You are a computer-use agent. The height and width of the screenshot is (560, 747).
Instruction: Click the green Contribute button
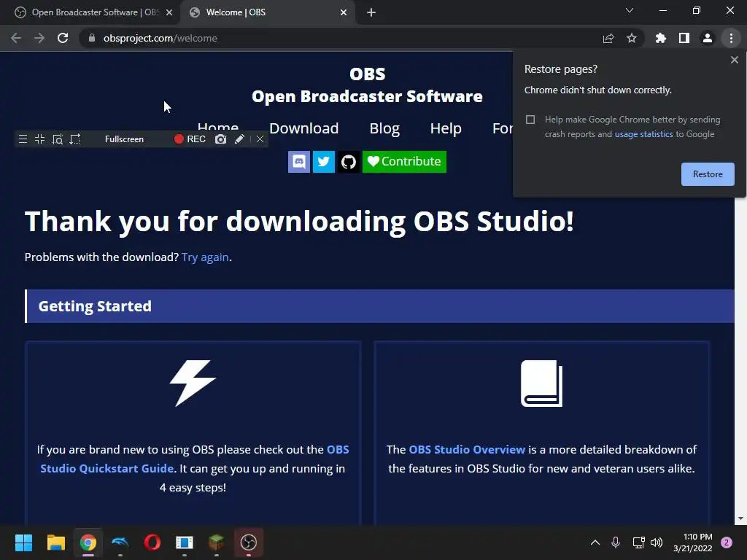pos(404,162)
